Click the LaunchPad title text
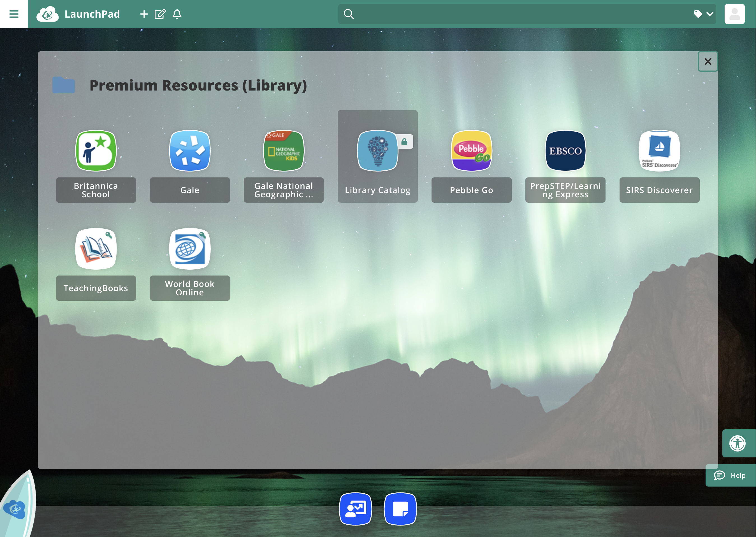The image size is (756, 537). [x=92, y=14]
